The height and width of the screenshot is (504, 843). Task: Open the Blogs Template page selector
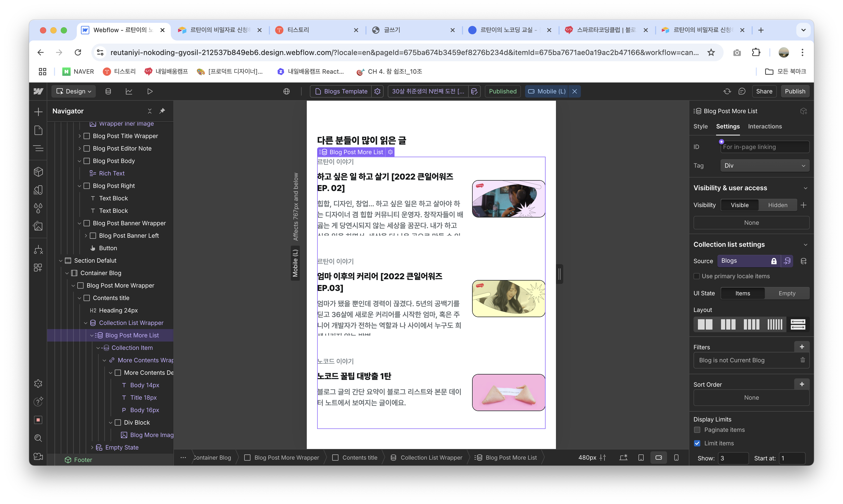pos(341,91)
